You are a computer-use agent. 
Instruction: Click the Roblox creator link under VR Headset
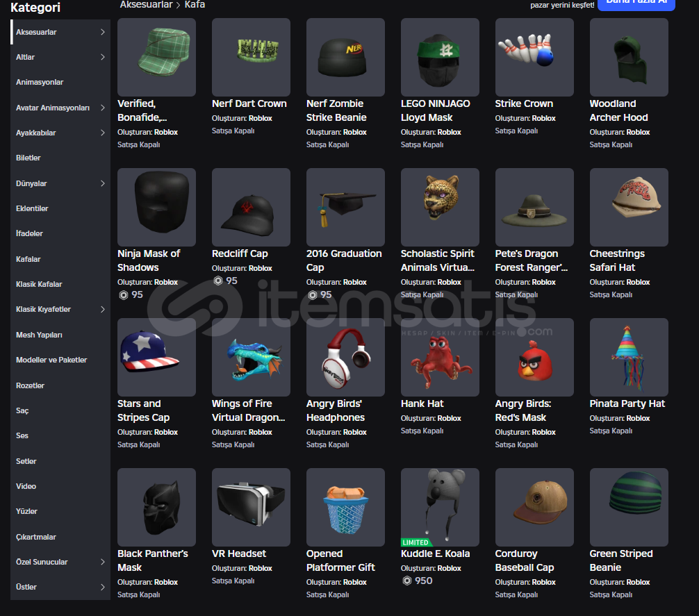tap(260, 568)
